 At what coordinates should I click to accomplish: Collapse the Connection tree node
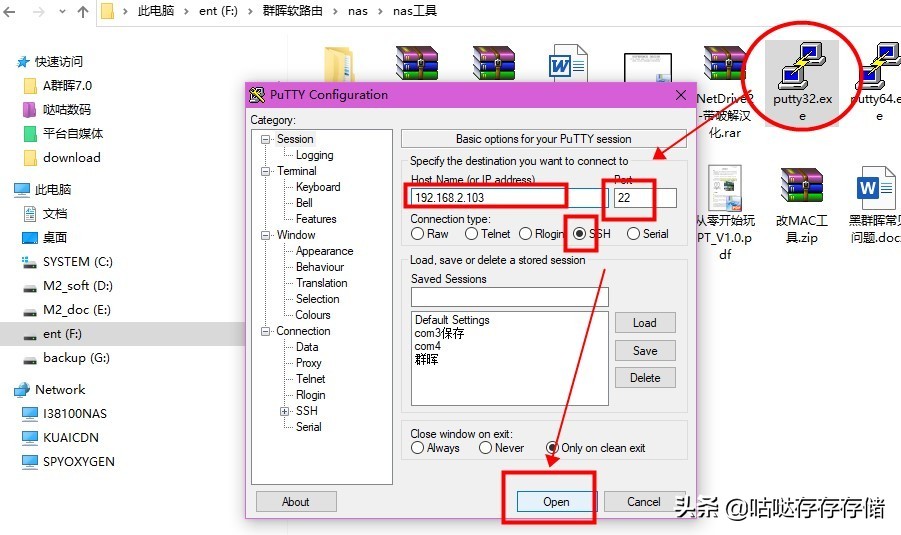click(265, 331)
